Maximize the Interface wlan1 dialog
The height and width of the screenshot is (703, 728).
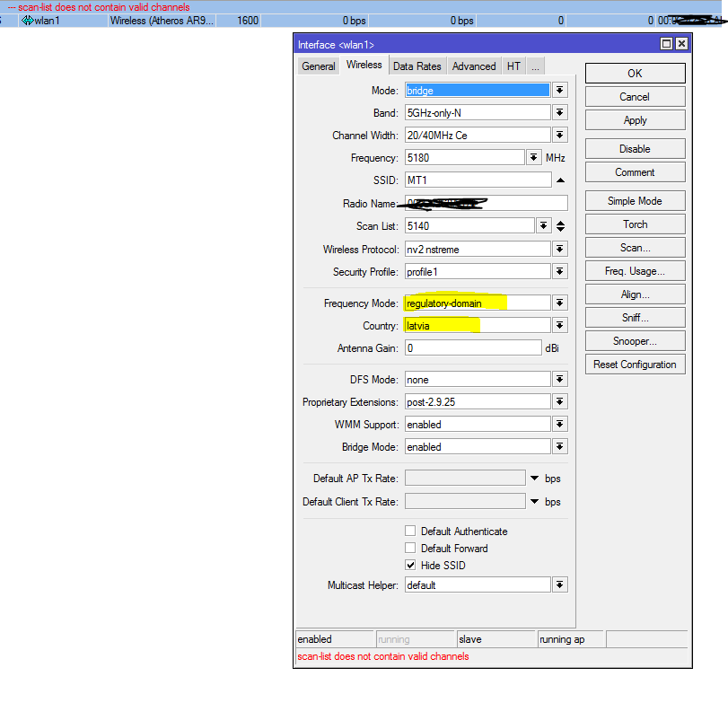pos(666,44)
